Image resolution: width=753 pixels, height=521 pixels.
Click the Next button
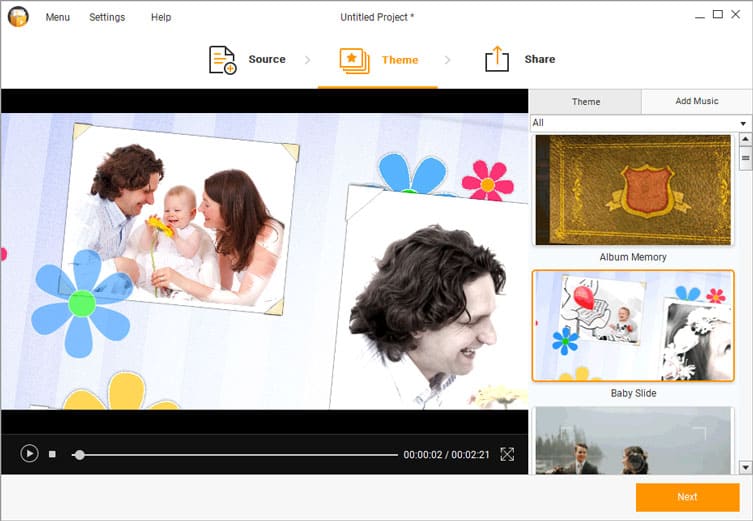coord(687,497)
